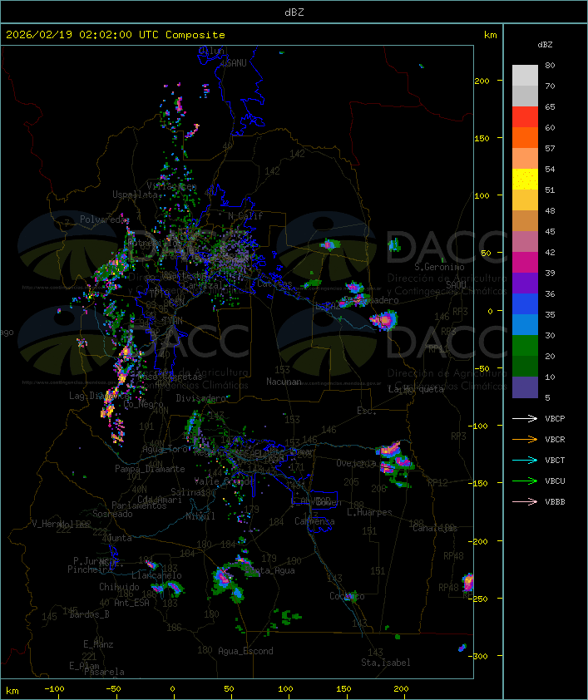Click the VBBB legend label
Image resolution: width=588 pixels, height=700 pixels.
click(x=555, y=502)
